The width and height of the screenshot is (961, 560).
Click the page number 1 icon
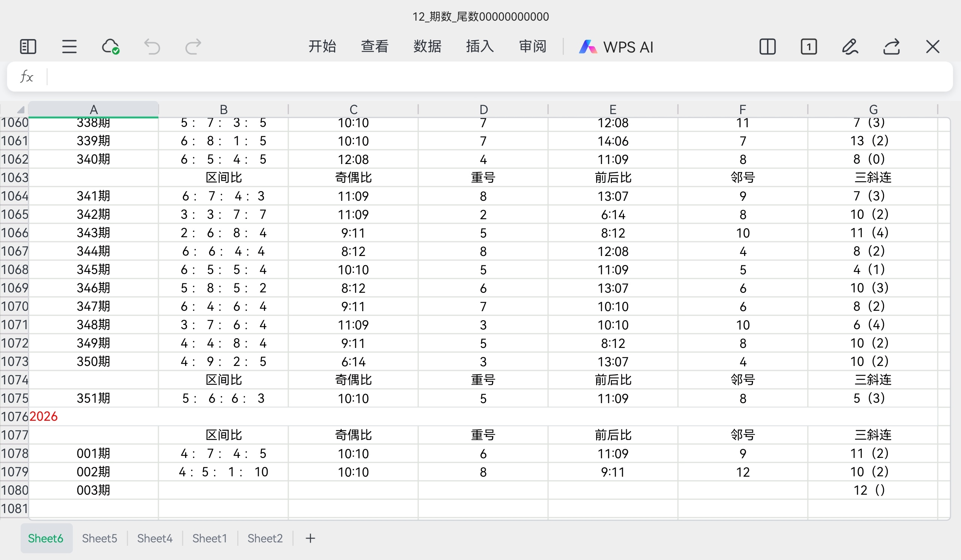pyautogui.click(x=809, y=47)
